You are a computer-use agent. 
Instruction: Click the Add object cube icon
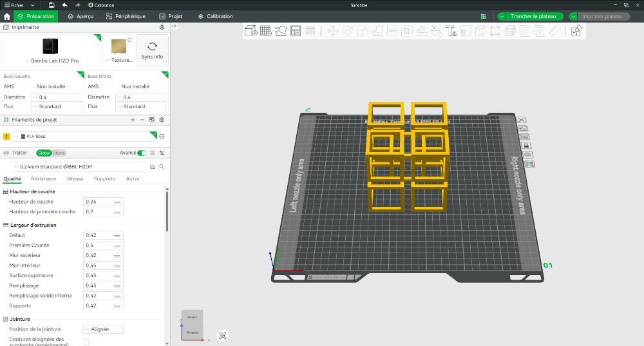[x=251, y=30]
